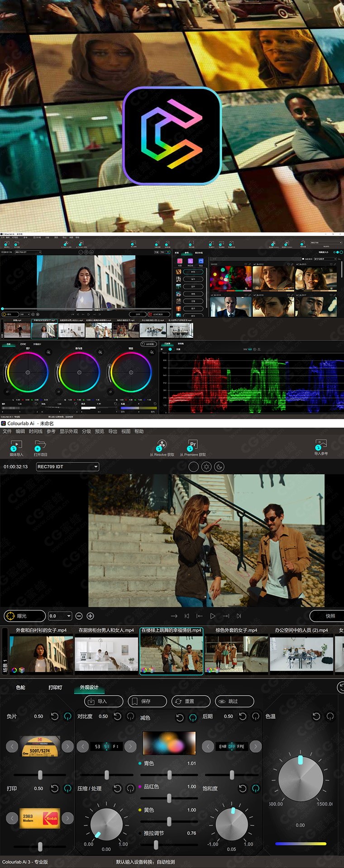Toggle the 负片 negative power switch
Screen dimensions: 344x868
[67, 716]
